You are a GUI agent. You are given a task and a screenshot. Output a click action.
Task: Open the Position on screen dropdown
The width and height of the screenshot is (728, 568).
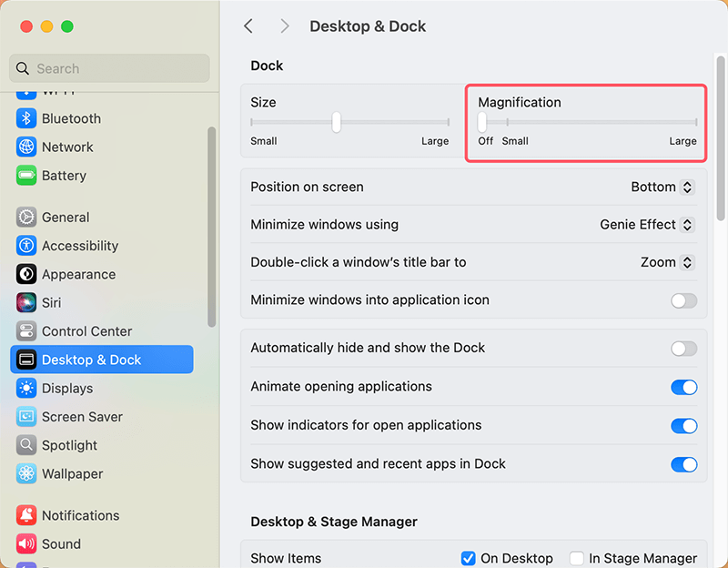point(662,187)
